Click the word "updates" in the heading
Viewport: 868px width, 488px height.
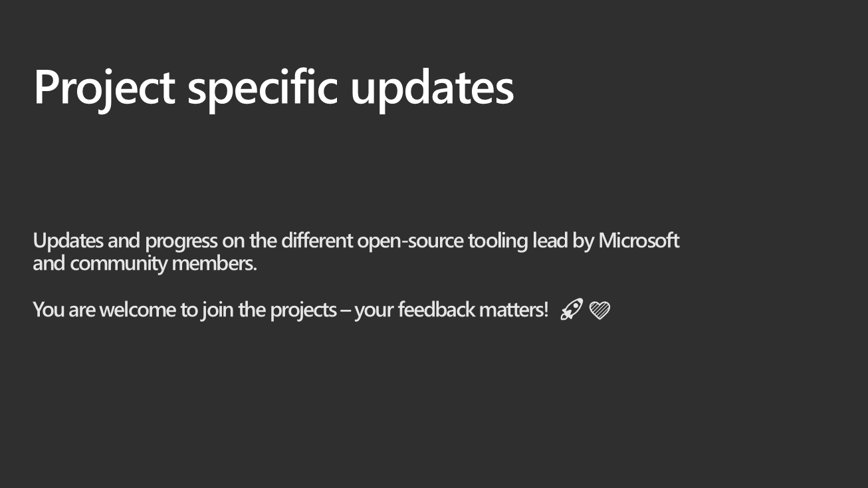click(432, 87)
